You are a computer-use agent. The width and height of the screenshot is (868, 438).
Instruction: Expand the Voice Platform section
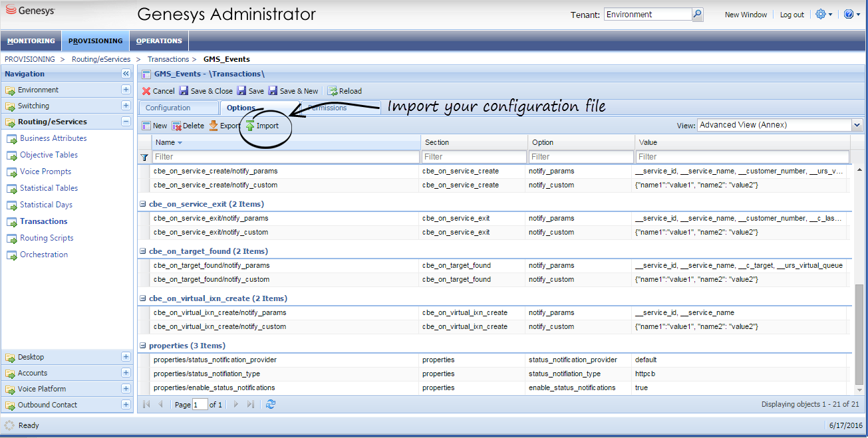coord(126,389)
